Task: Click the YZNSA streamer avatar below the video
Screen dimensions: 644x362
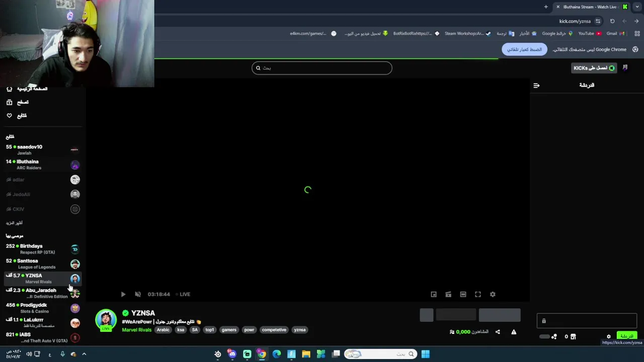Action: [106, 320]
